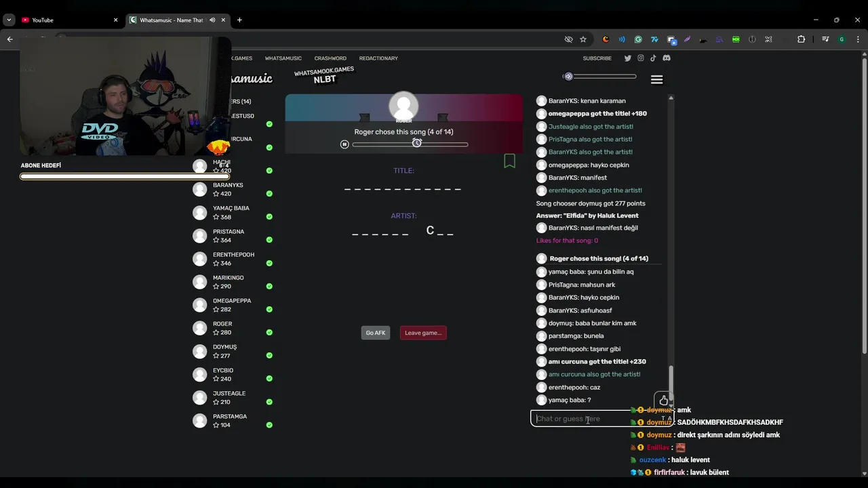868x488 pixels.
Task: Click the WHATSAMOOK.GAMES NLBT logo
Action: coord(324,75)
